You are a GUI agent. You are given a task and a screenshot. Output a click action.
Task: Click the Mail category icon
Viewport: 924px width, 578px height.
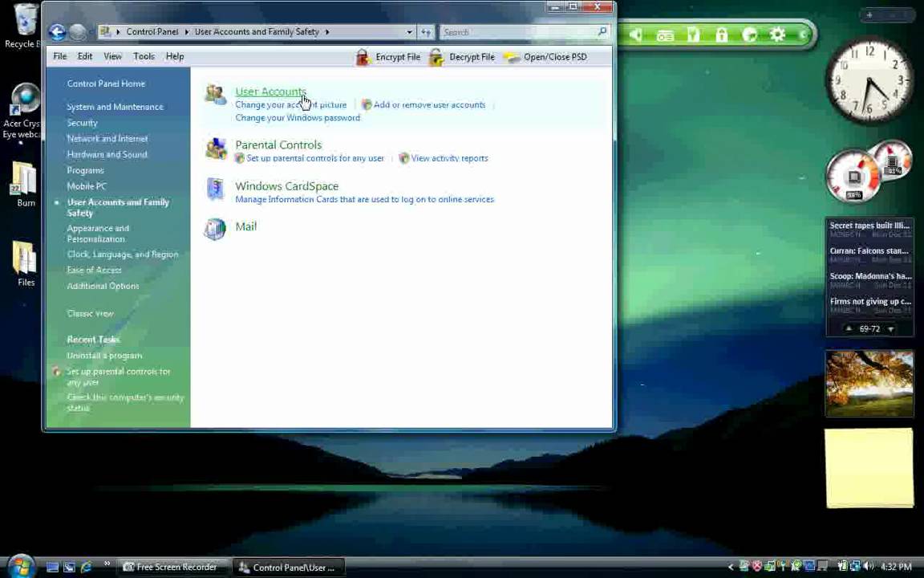coord(215,230)
